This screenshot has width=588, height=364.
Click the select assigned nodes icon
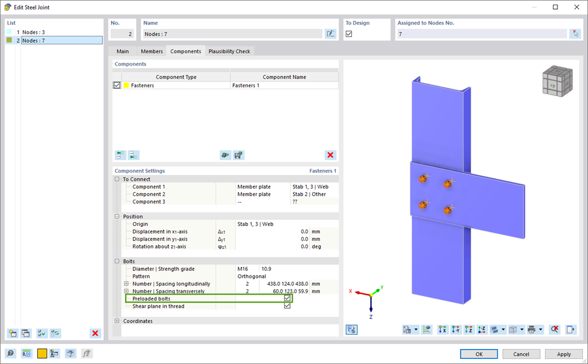575,33
